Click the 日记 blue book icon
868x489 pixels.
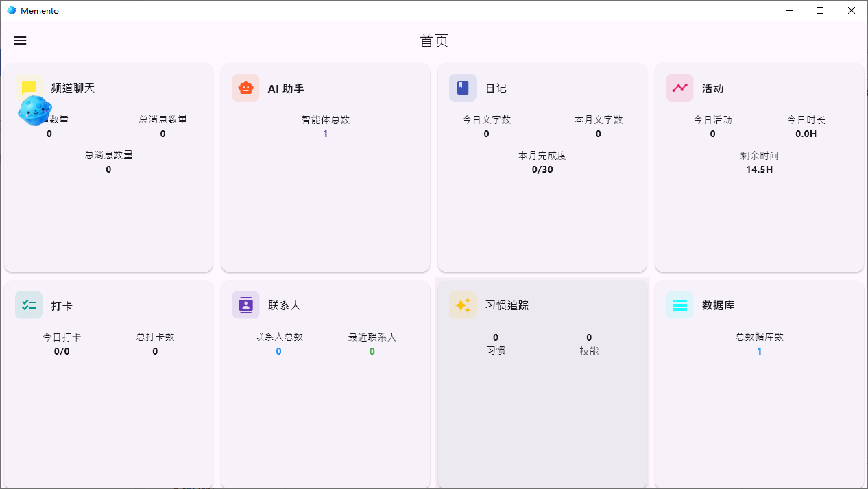click(463, 88)
